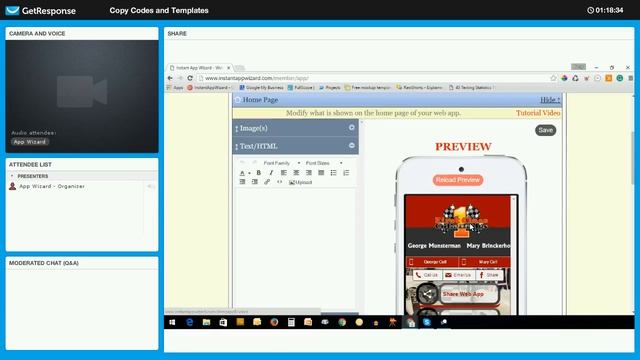Viewport: 640px width, 360px height.
Task: Click the round share icon in preview
Action: [x=427, y=294]
